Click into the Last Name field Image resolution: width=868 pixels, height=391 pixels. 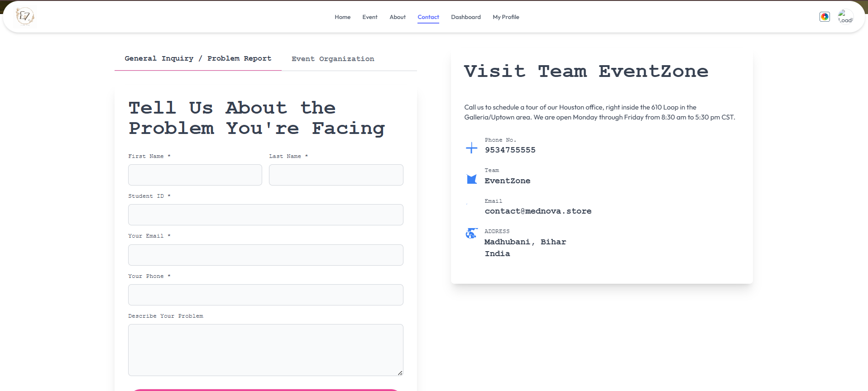[x=336, y=175]
